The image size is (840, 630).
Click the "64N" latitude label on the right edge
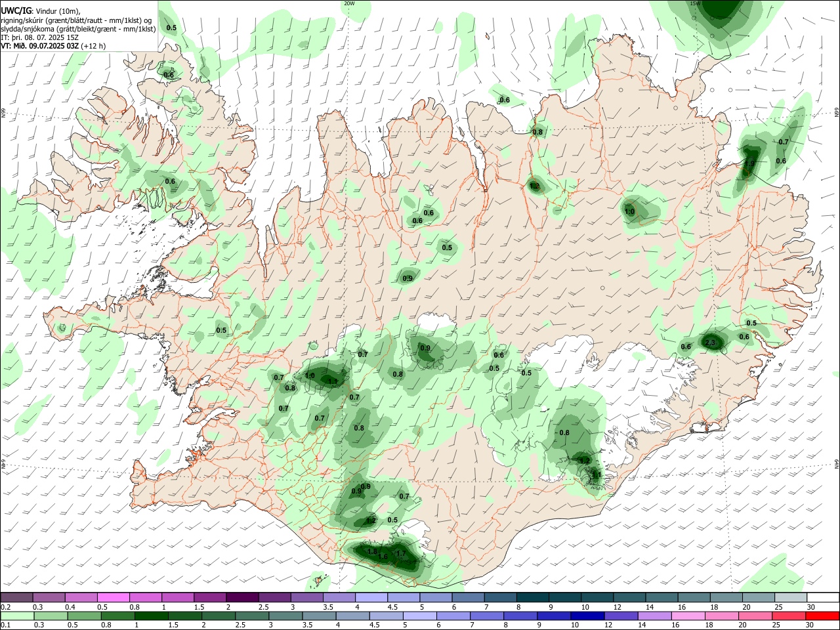click(837, 463)
